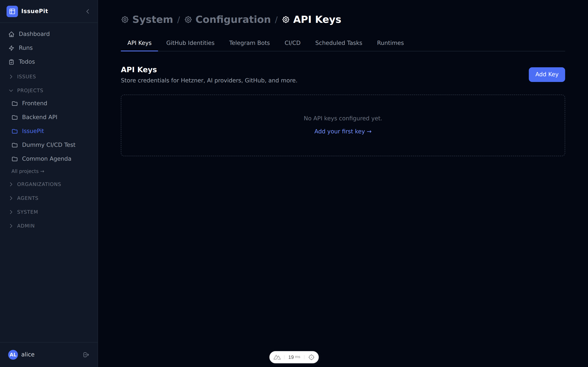Image resolution: width=588 pixels, height=367 pixels.
Task: Open the Frontend project folder icon
Action: coord(14,103)
